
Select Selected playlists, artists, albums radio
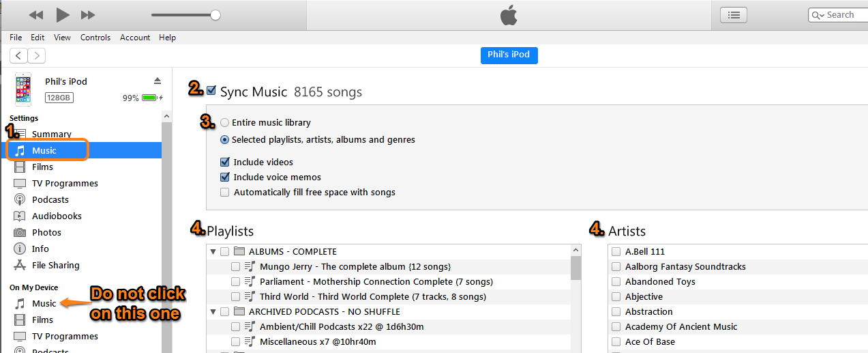point(225,139)
